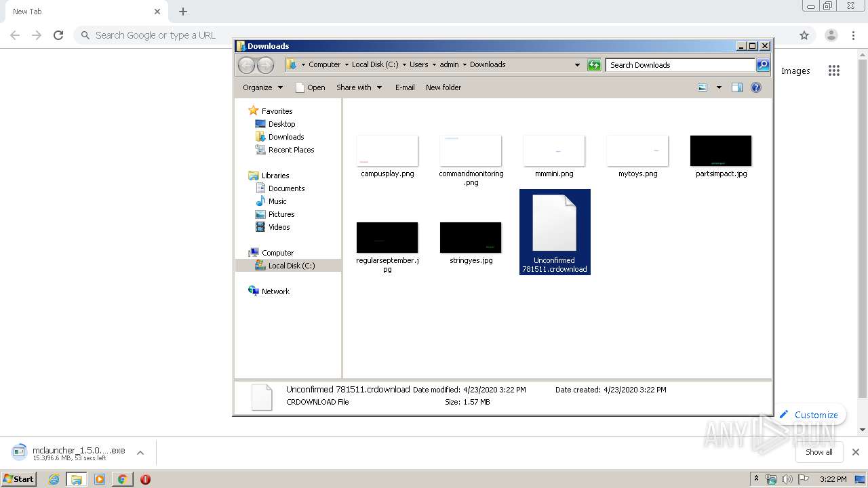Open the Windows Start menu
This screenshot has width=868, height=488.
click(18, 479)
